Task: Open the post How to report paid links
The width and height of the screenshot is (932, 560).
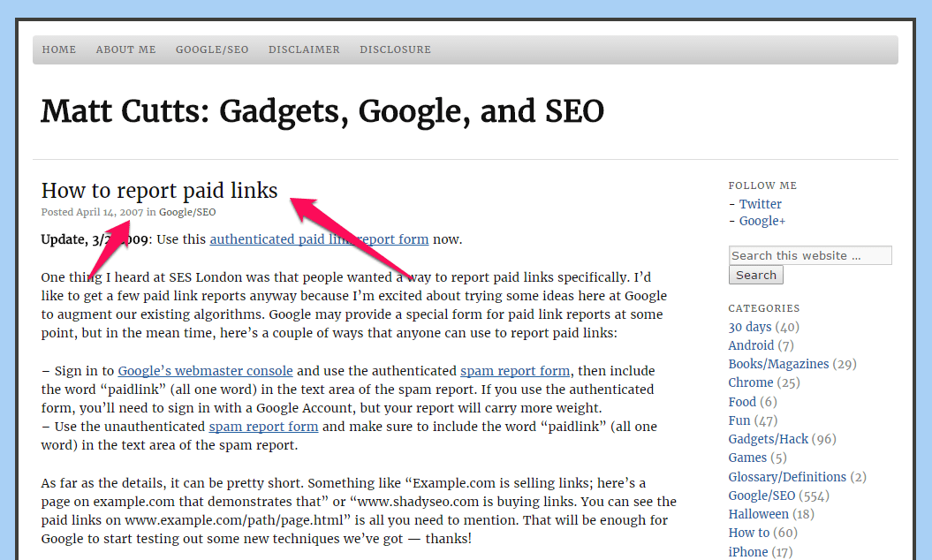Action: (159, 190)
